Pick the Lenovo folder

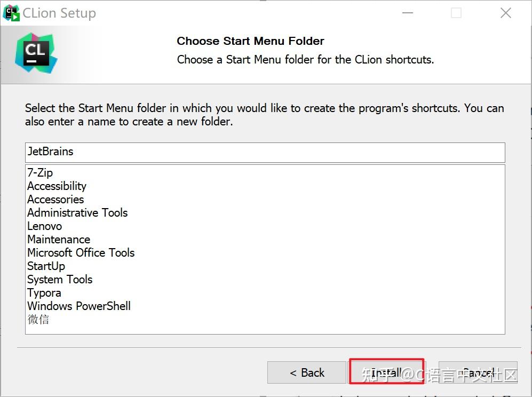pos(45,226)
